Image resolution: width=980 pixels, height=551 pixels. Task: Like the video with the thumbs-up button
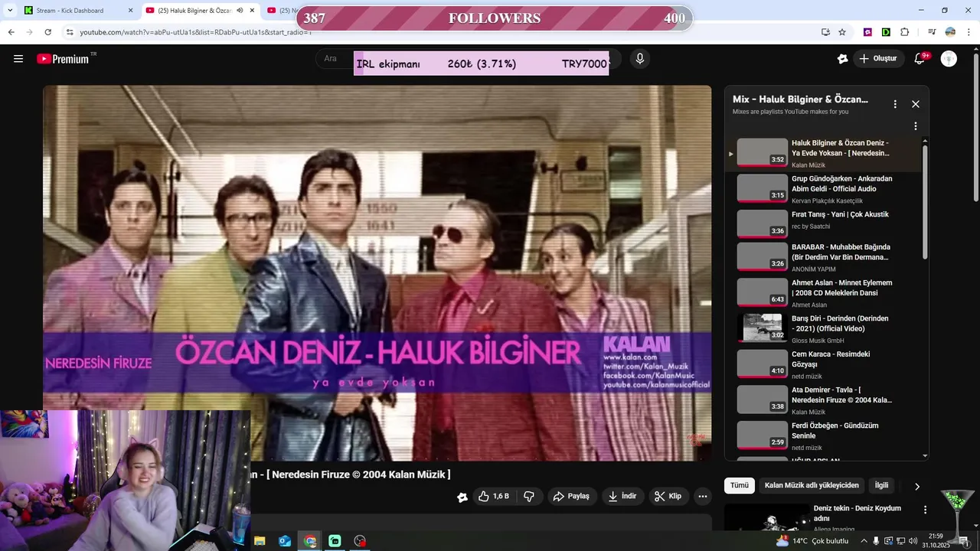tap(494, 496)
